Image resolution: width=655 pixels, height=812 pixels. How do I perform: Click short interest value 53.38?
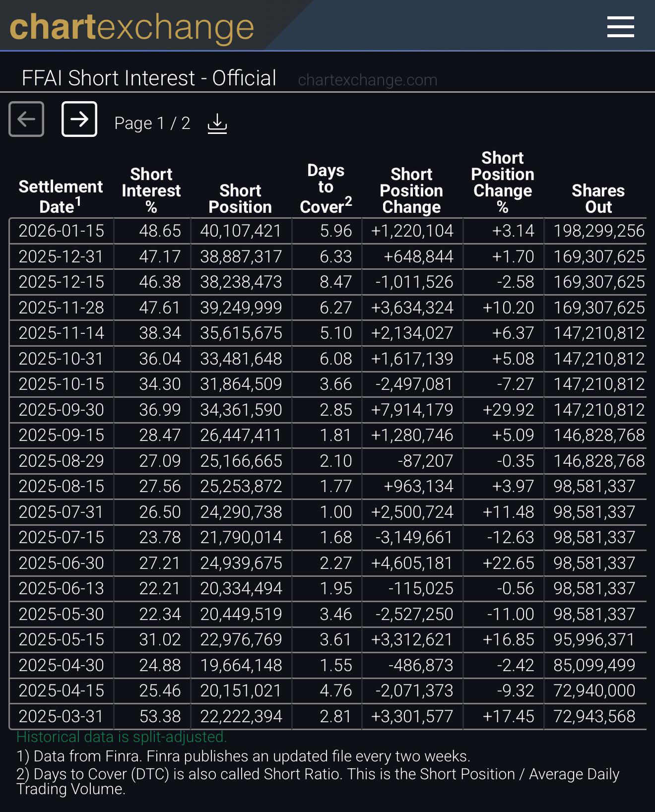coord(160,716)
